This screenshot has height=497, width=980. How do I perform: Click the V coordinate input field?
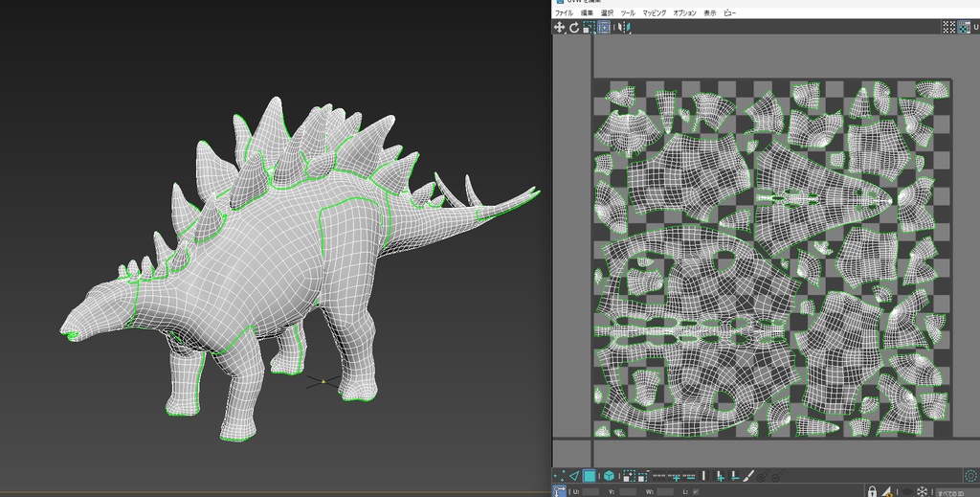(628, 491)
